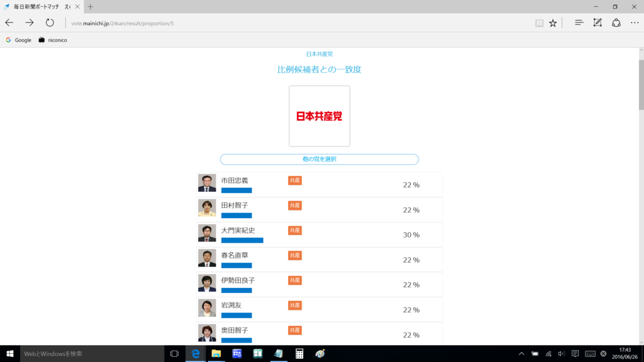The width and height of the screenshot is (644, 362).
Task: Open the niconico bookmark
Action: click(x=53, y=40)
